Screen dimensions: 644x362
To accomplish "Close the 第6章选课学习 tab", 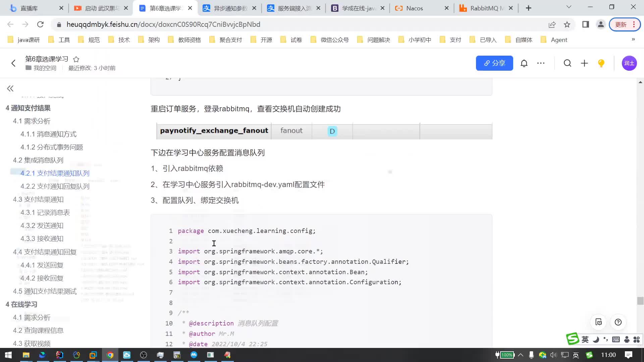I will pos(190,8).
